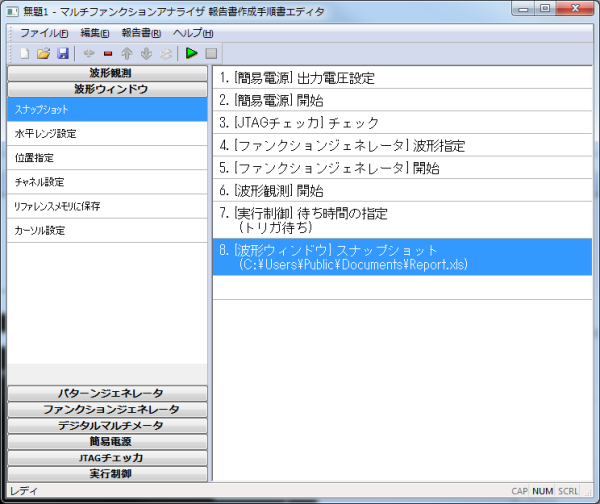Click the Save floppy disk icon
The width and height of the screenshot is (600, 504).
pyautogui.click(x=63, y=54)
